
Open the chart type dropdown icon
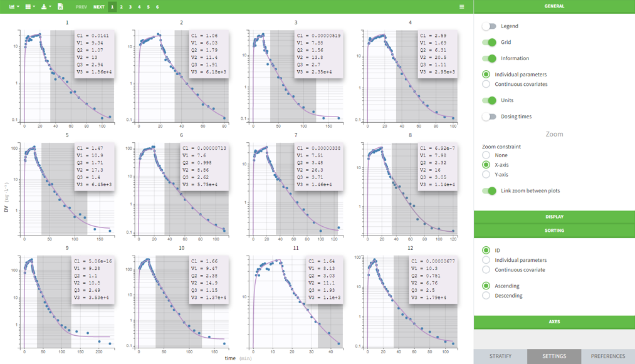[x=14, y=7]
